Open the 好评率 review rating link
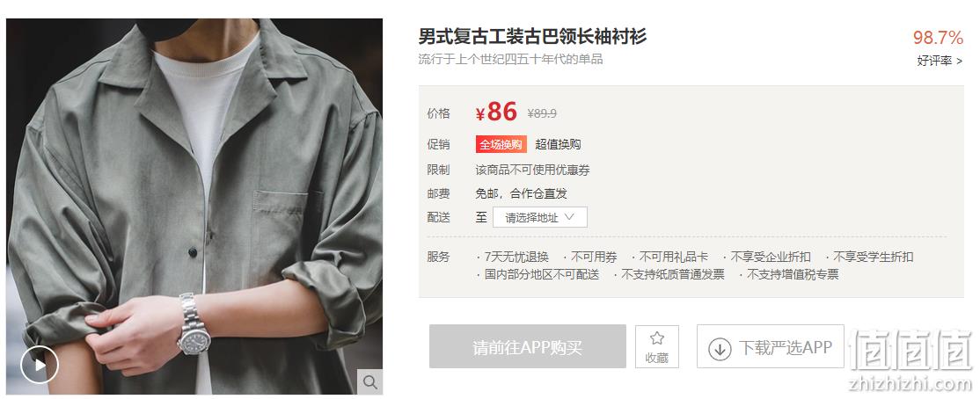 click(940, 61)
